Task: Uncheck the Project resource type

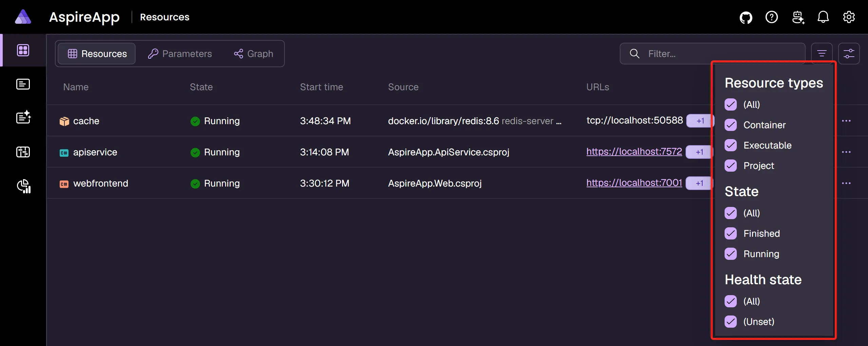Action: click(x=731, y=166)
